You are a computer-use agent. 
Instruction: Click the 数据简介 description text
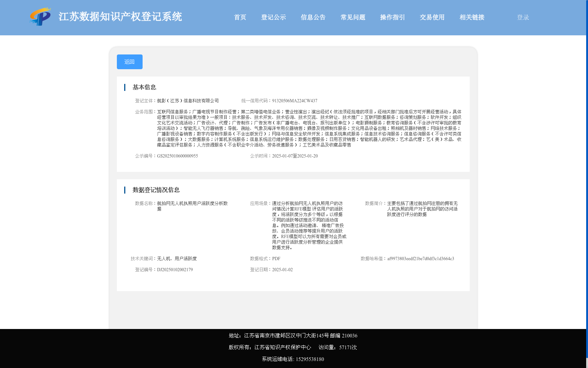[x=423, y=209]
